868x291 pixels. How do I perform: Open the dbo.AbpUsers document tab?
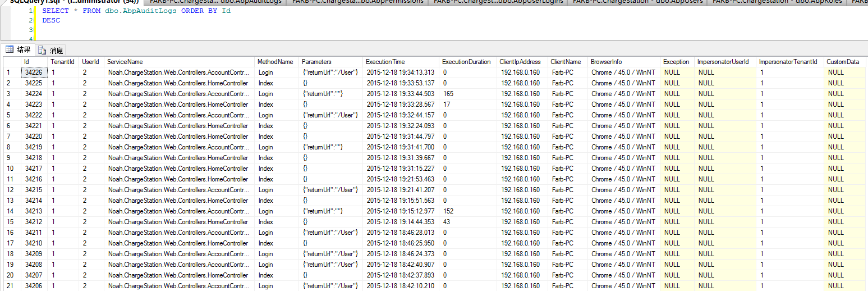coord(638,2)
